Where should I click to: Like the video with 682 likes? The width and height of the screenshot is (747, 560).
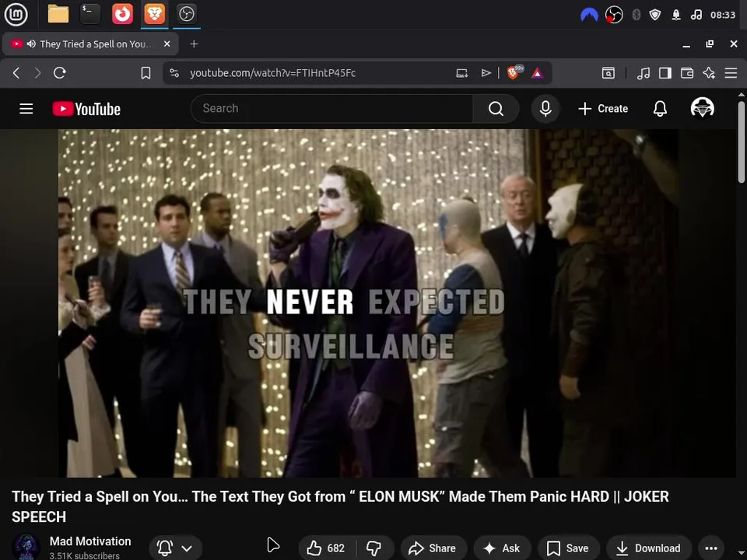pos(326,548)
